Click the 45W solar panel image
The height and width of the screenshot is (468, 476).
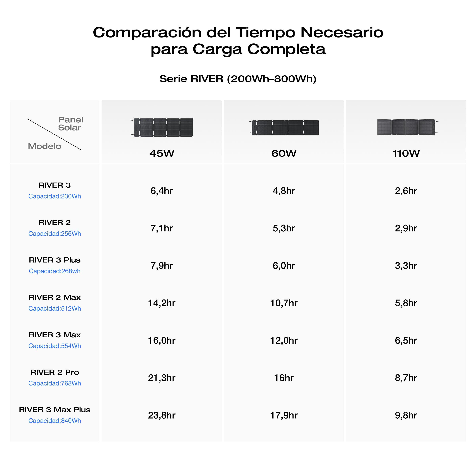pyautogui.click(x=162, y=128)
